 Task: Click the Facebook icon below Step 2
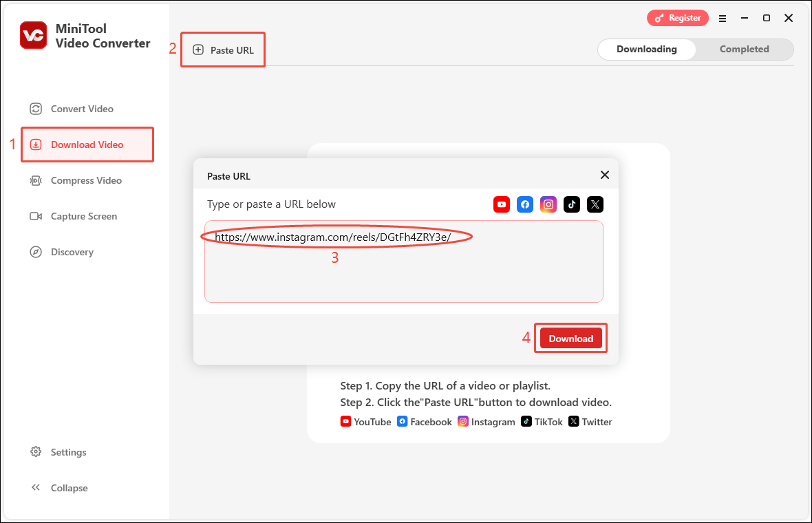tap(403, 421)
